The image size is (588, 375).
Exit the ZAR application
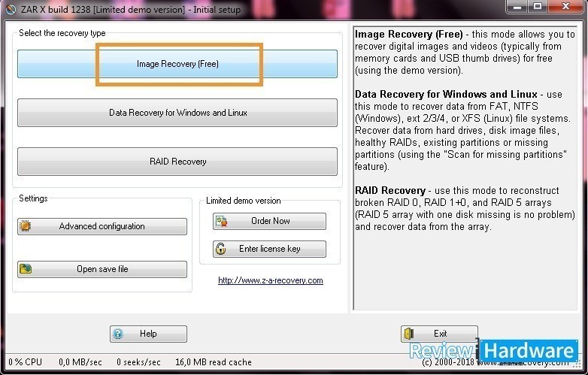point(439,334)
